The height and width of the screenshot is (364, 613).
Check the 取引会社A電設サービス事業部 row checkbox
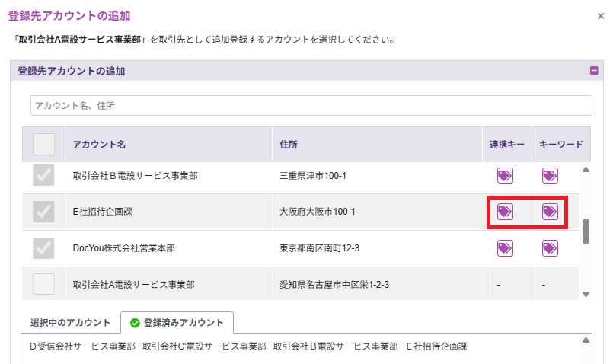44,284
